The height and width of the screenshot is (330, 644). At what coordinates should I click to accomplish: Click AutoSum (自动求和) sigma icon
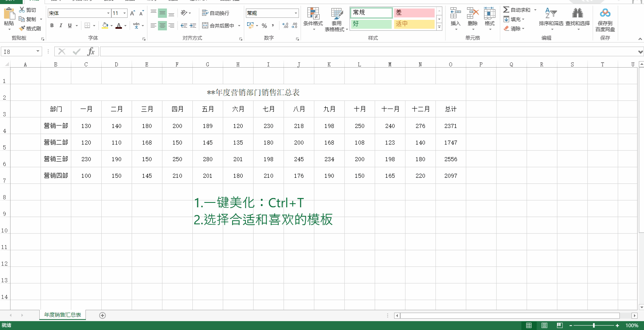pos(506,10)
